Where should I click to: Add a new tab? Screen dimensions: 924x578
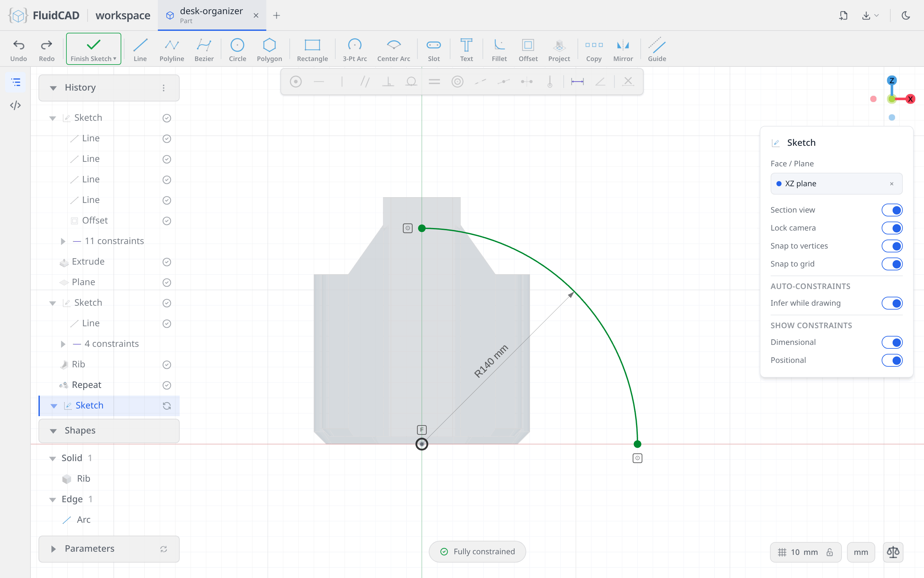pyautogui.click(x=277, y=15)
